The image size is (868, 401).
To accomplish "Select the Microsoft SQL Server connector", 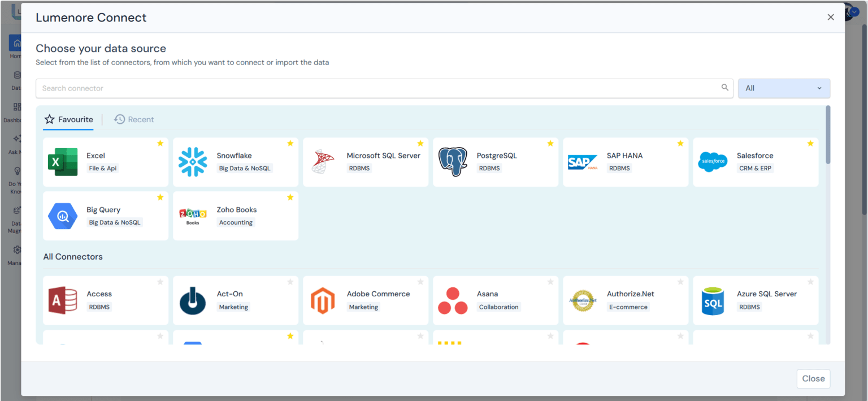I will pyautogui.click(x=365, y=162).
